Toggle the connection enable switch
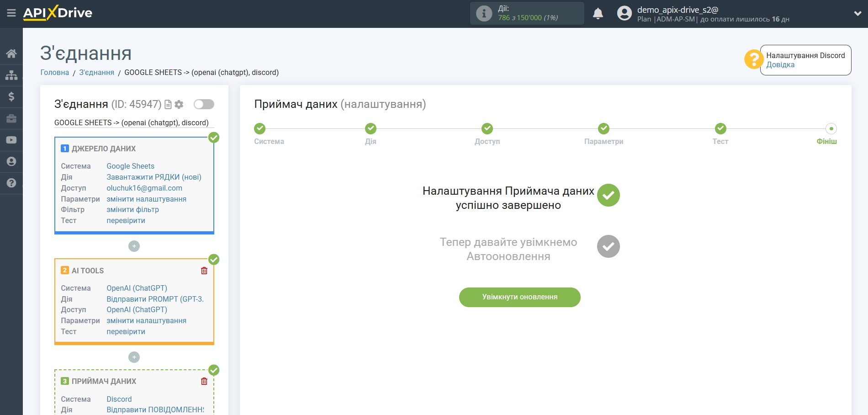868x415 pixels. 204,104
